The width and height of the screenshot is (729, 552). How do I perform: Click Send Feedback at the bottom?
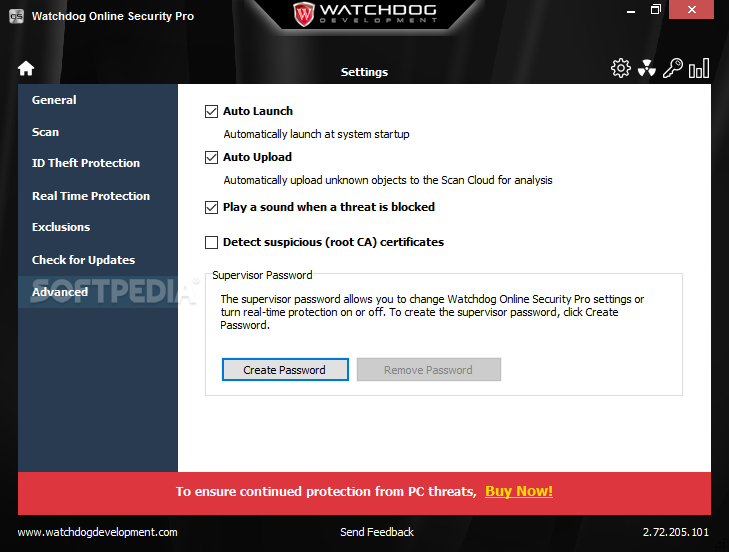pyautogui.click(x=377, y=532)
